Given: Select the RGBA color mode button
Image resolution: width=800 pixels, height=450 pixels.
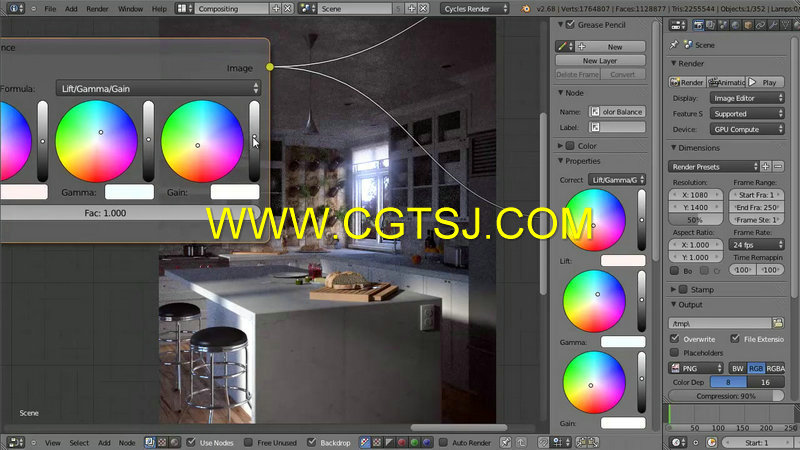Looking at the screenshot, I should [x=775, y=368].
